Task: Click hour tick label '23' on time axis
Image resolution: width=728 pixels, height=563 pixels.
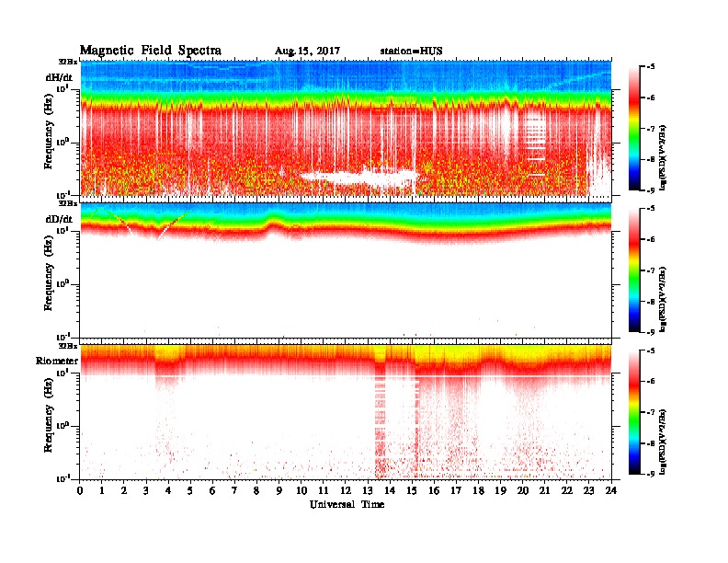Action: [x=588, y=491]
